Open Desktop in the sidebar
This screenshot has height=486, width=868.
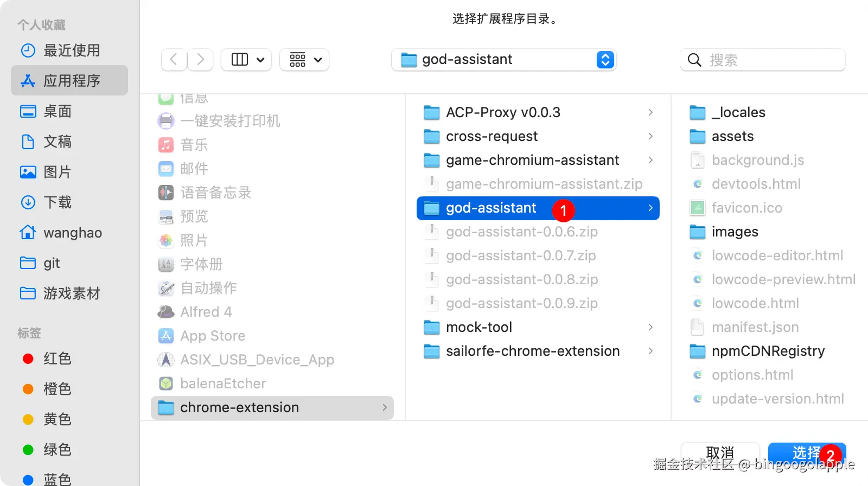[x=57, y=111]
